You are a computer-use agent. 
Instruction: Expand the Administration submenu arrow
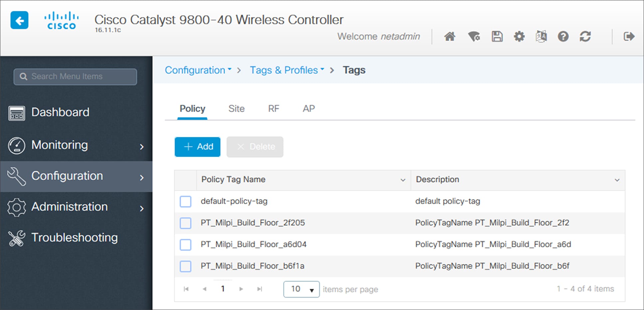[x=142, y=209]
